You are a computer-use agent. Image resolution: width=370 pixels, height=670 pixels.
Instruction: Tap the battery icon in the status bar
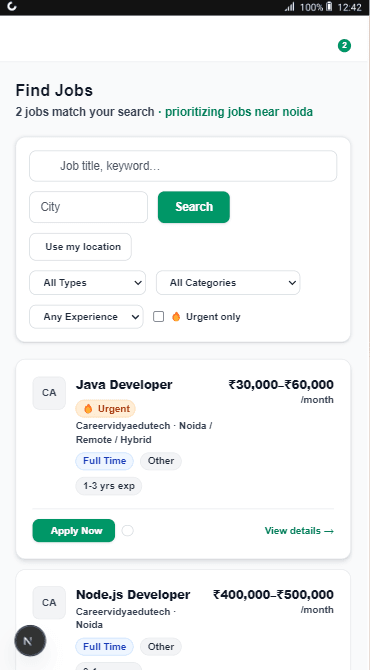[x=329, y=7]
